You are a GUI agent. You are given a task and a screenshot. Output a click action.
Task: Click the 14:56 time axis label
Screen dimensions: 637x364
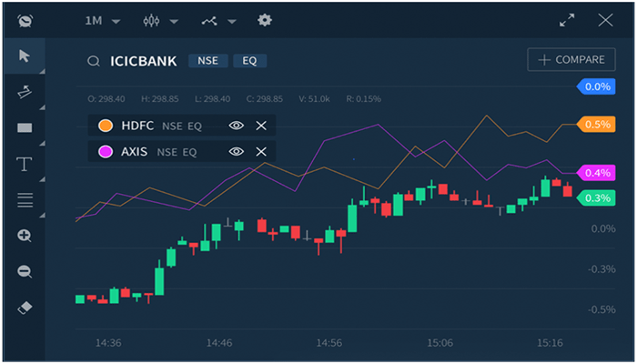click(x=329, y=343)
